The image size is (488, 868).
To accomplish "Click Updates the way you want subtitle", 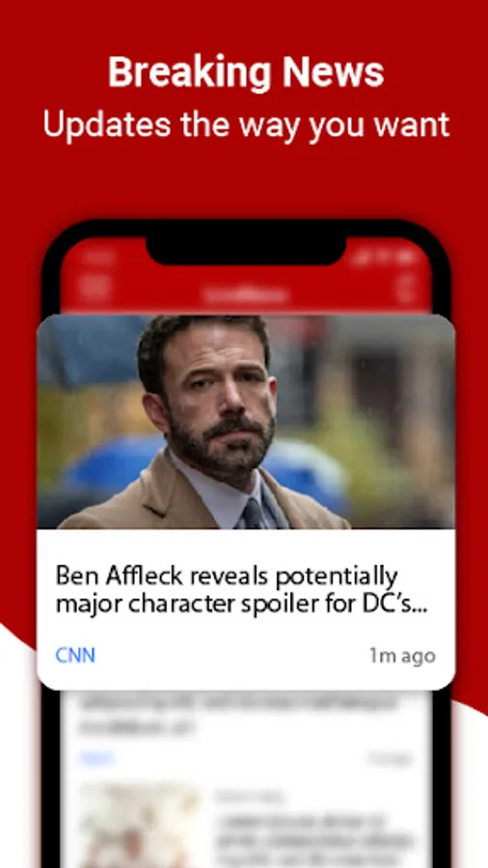I will pyautogui.click(x=246, y=125).
